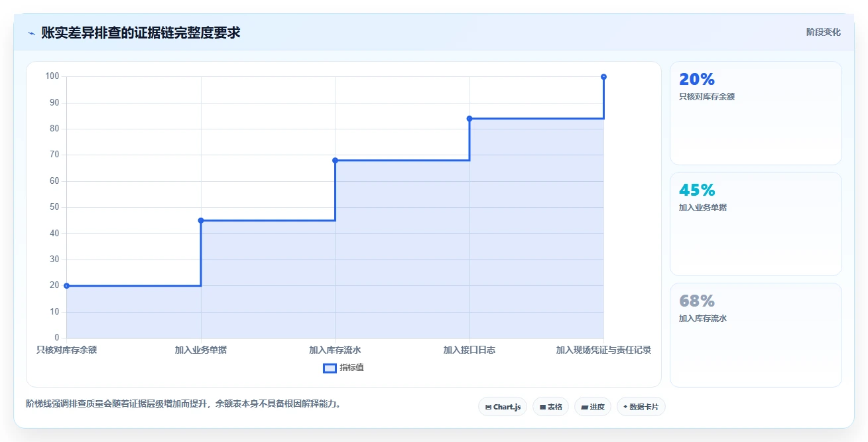The image size is (868, 442).
Task: Click the footnote text starting with 阶梯线强调
Action: [184, 404]
